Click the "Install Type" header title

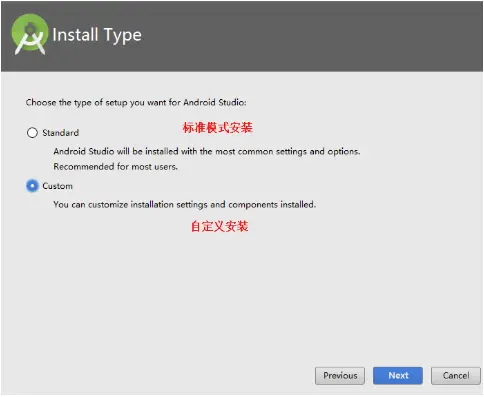point(97,35)
